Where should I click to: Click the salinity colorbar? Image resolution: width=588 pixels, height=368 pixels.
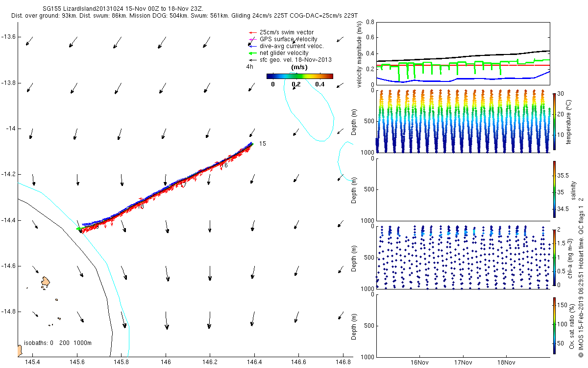(554, 189)
